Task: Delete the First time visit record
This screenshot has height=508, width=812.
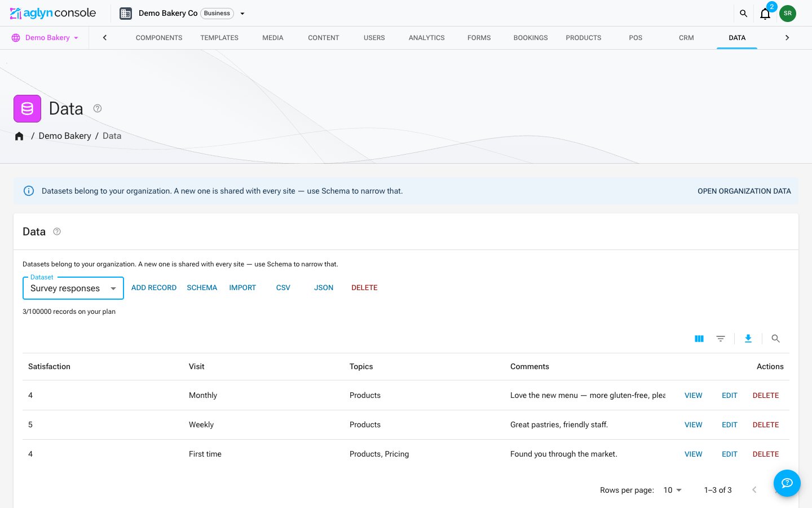Action: click(x=766, y=454)
